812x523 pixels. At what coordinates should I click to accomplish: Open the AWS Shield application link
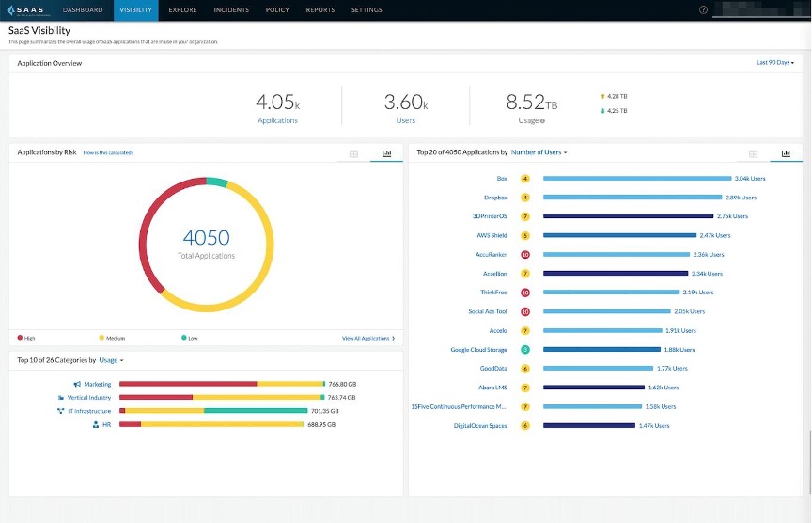click(x=492, y=235)
